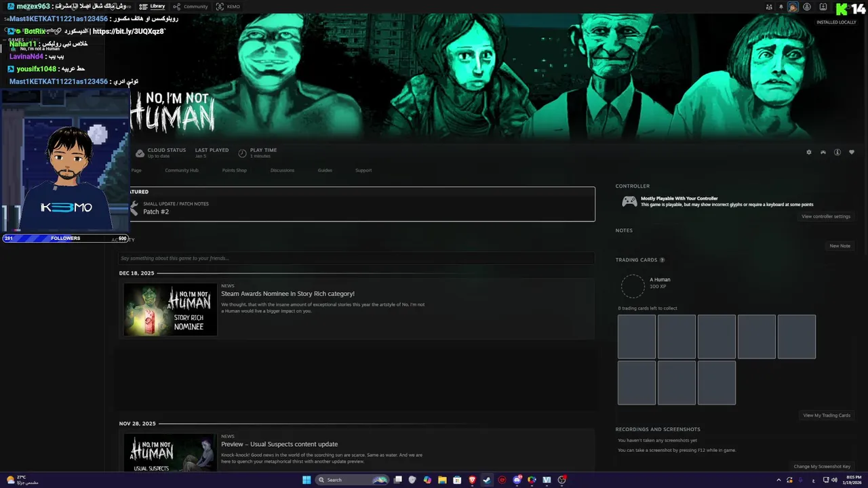Open the Steam friends icon in the top bar

(769, 7)
